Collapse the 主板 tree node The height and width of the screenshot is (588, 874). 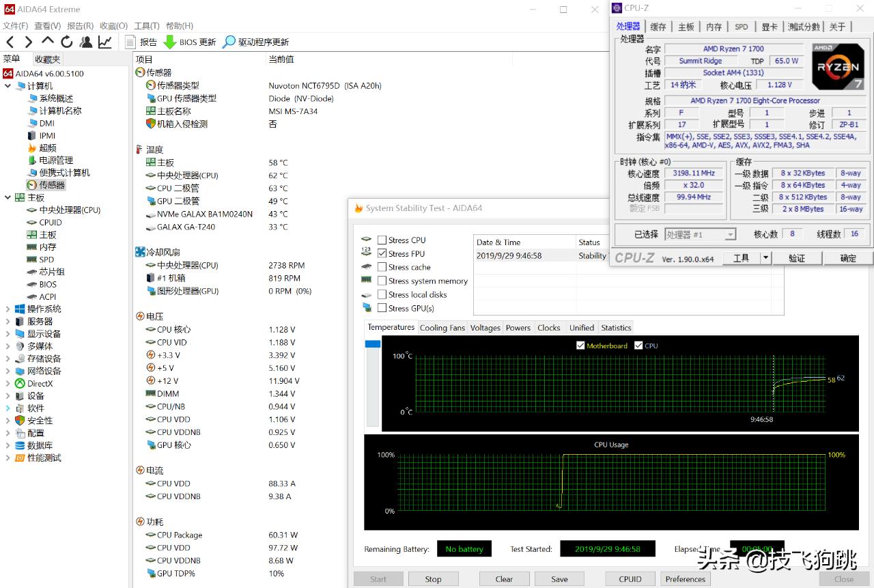point(8,198)
